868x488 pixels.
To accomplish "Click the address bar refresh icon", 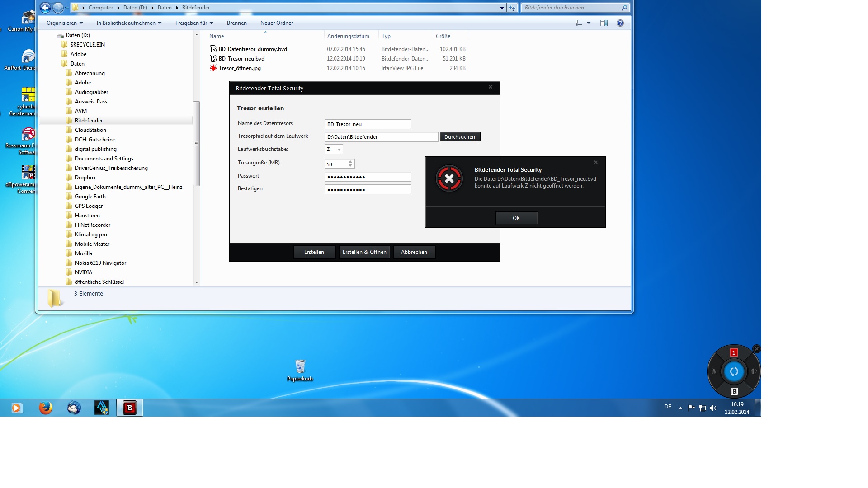I will pos(512,8).
